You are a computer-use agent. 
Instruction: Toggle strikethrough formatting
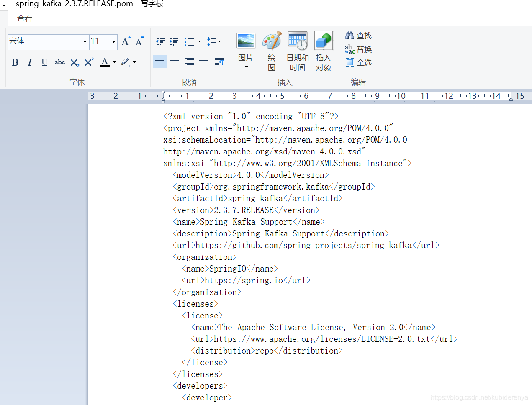point(60,62)
